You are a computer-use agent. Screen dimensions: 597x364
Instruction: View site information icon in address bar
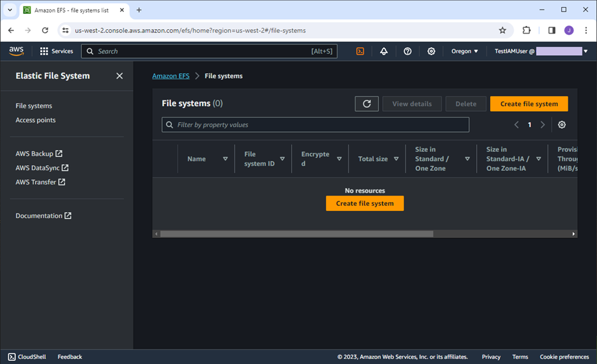(65, 30)
